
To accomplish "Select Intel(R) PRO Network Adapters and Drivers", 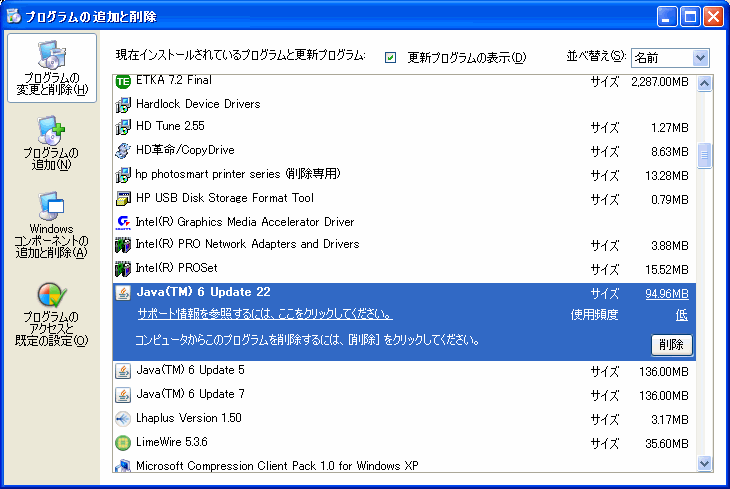I will (x=404, y=244).
